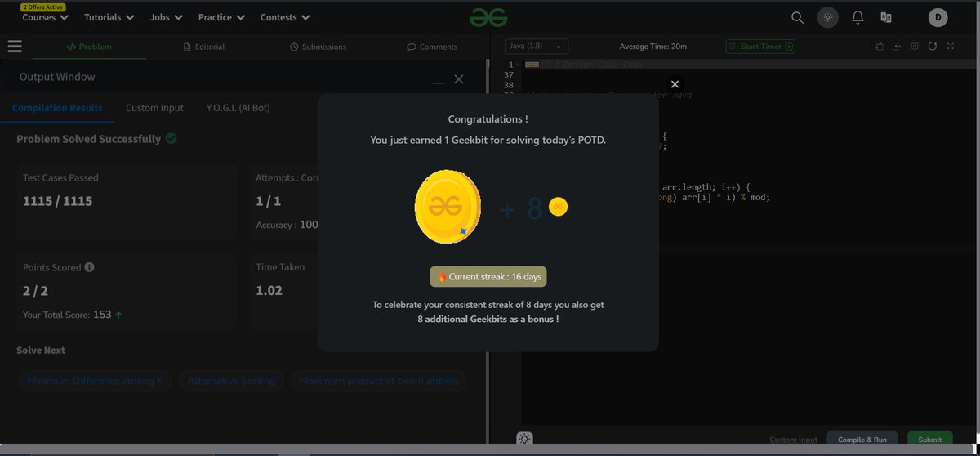Click the small bonus Geekbit coin
Viewport: 980px width, 456px height.
tap(558, 208)
